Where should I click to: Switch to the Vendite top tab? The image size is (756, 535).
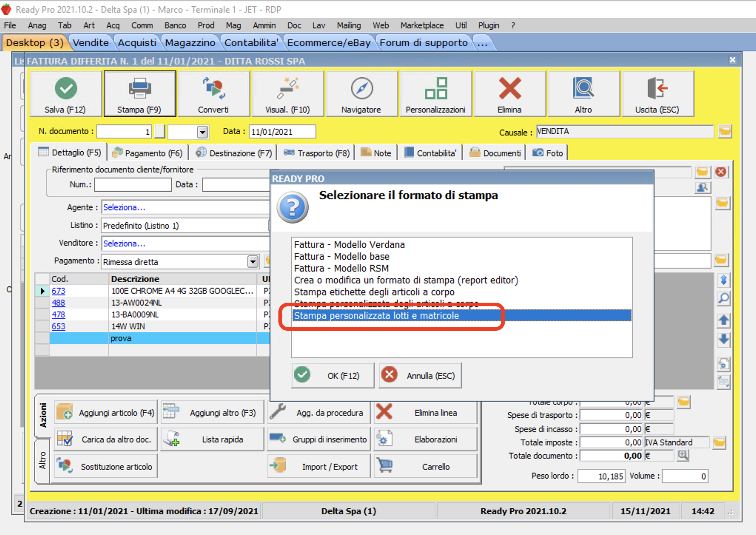(91, 43)
